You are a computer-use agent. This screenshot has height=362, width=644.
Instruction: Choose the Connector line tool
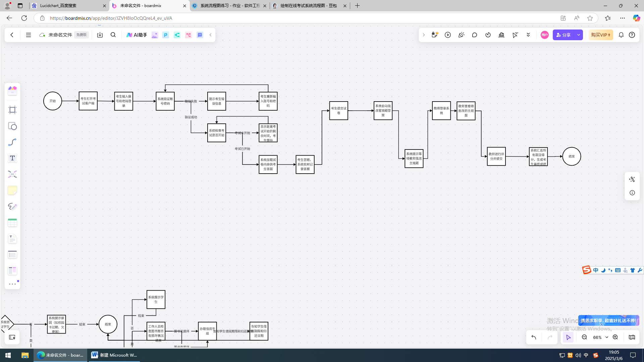[x=12, y=142]
